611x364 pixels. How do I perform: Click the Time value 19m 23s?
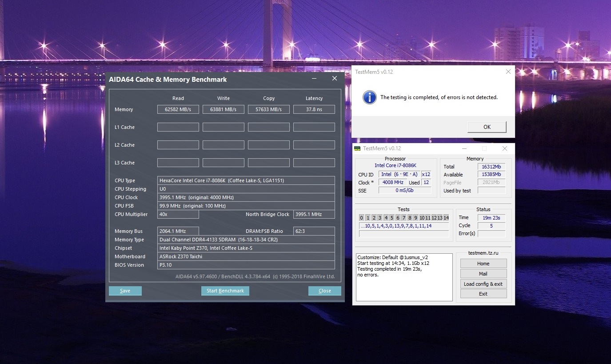[x=491, y=218]
